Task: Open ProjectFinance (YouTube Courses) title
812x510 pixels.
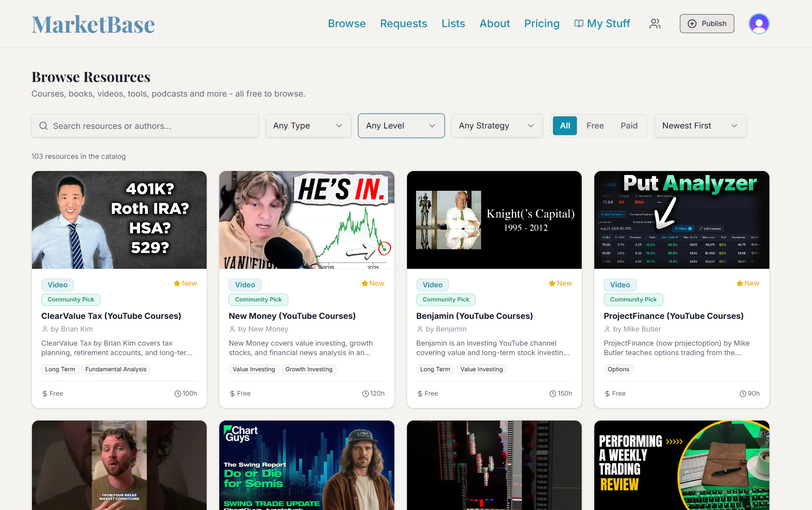Action: pyautogui.click(x=674, y=316)
